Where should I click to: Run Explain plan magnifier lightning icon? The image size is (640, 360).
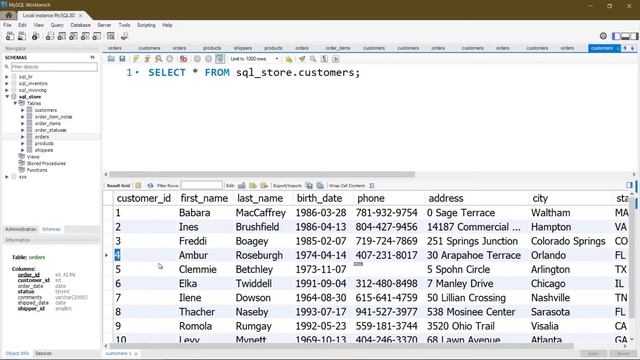[x=158, y=59]
